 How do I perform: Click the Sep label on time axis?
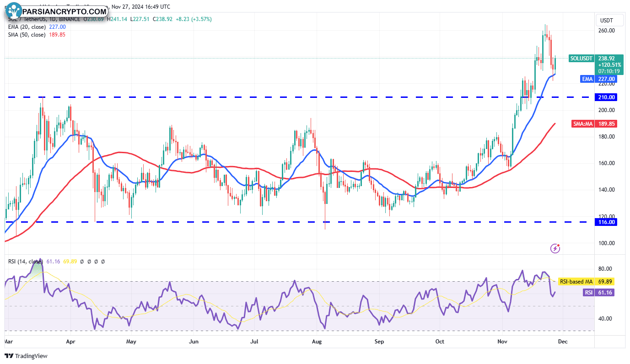tap(378, 342)
